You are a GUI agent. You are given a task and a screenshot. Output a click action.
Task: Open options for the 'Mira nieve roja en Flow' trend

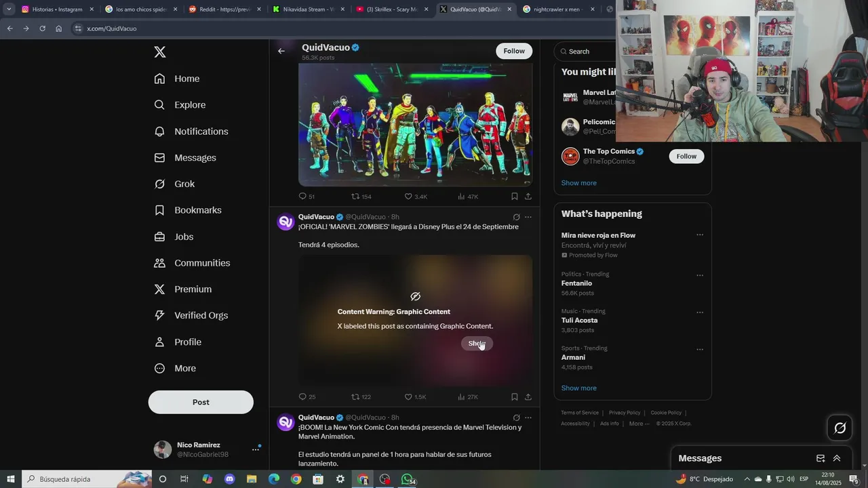pos(700,235)
